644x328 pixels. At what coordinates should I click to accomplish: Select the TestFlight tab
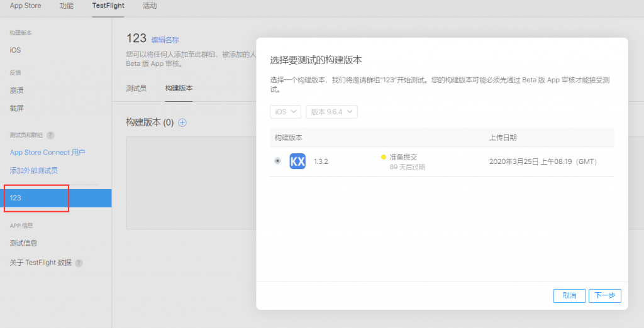(108, 6)
